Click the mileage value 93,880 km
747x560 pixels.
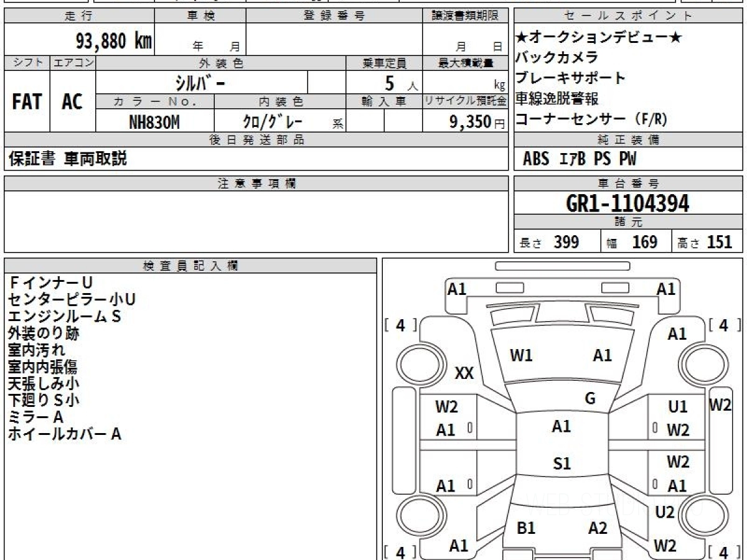113,41
